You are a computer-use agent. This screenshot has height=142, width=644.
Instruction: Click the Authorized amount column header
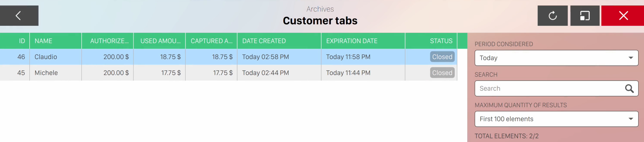109,41
